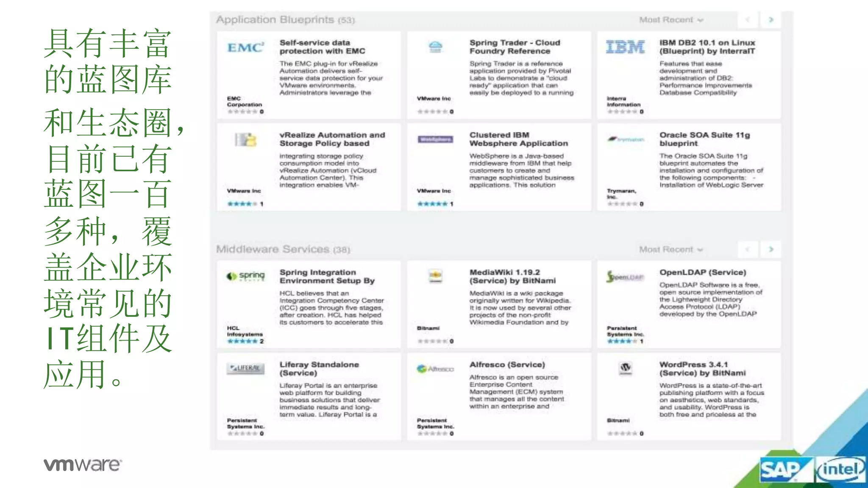Viewport: 868px width, 488px height.
Task: Click the WordPress logo icon
Action: (x=626, y=368)
